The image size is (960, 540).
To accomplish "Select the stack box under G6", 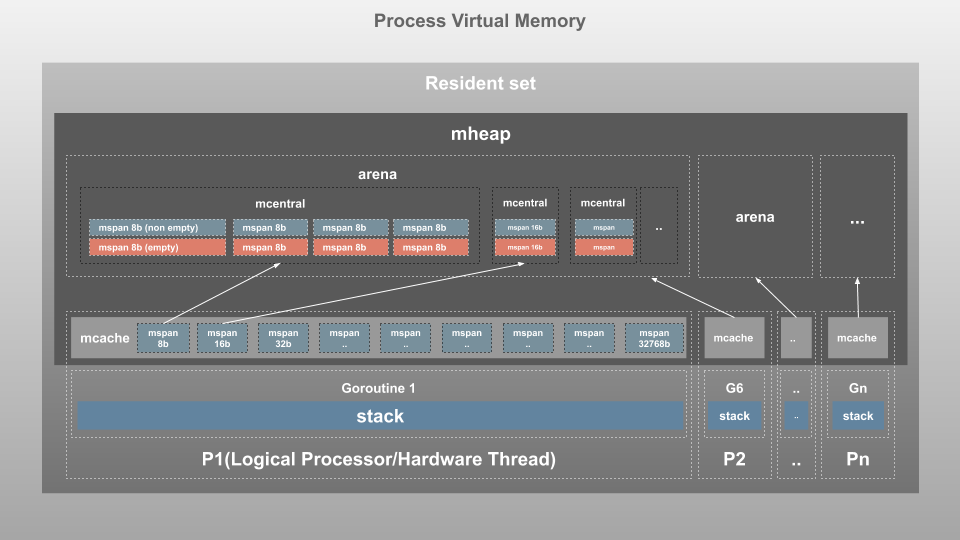I will click(x=734, y=416).
